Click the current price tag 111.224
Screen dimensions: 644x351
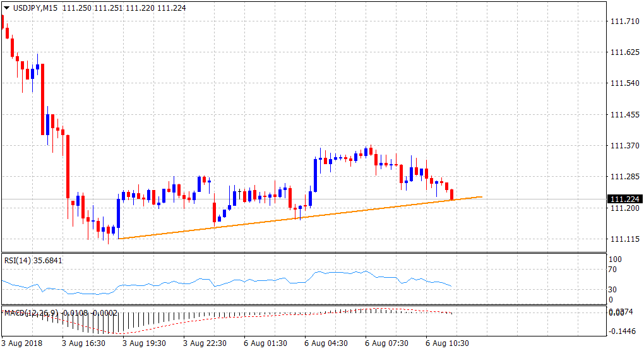[x=624, y=199]
